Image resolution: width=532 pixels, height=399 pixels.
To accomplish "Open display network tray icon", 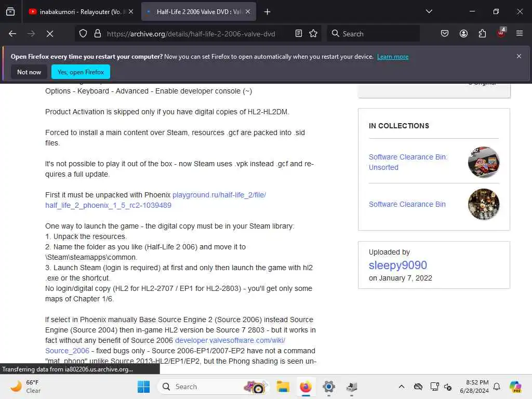I will tap(434, 387).
